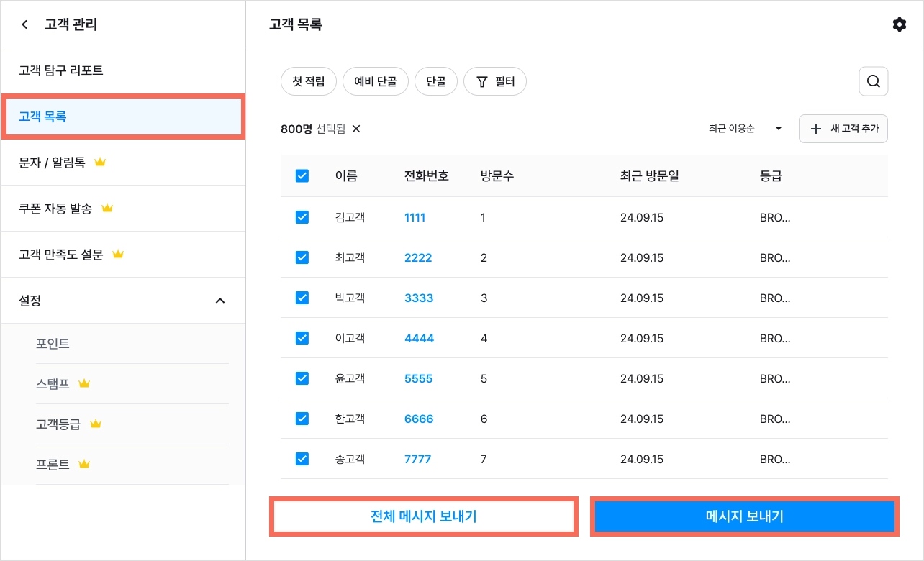924x561 pixels.
Task: Open phone number 2222 link
Action: pos(418,257)
